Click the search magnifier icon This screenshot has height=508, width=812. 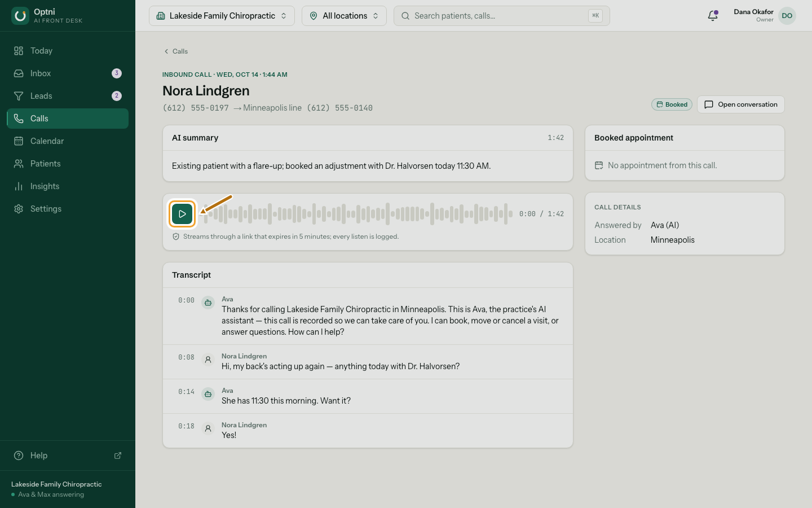coord(405,16)
